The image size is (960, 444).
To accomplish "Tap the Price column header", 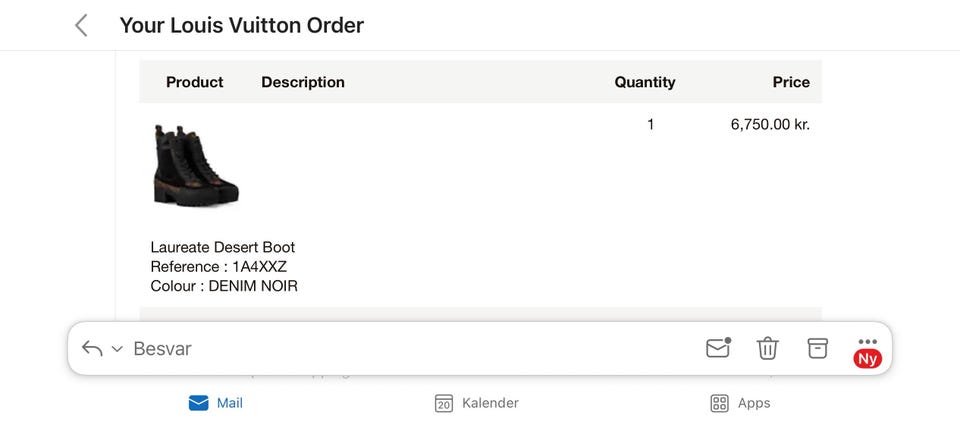I will click(791, 82).
